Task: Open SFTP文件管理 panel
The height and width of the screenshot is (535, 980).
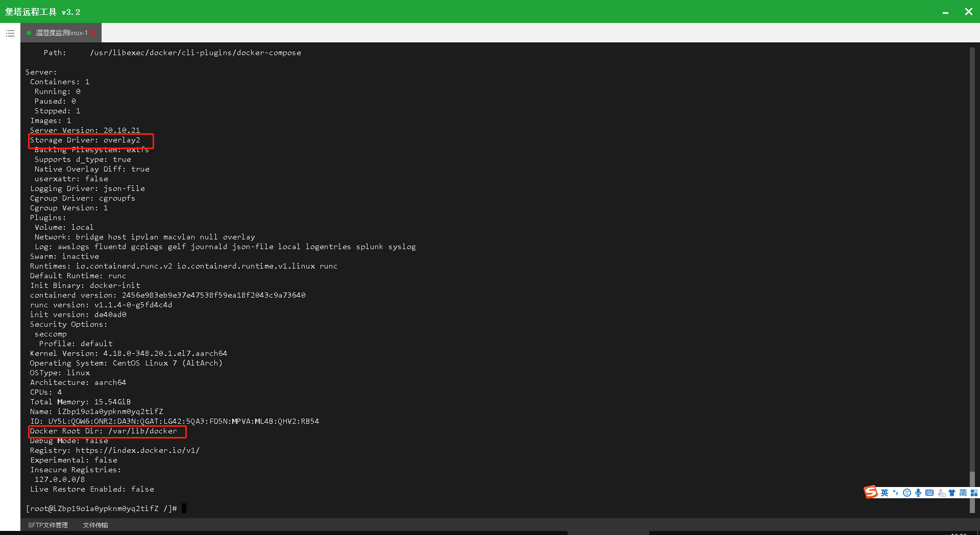Action: [48, 525]
